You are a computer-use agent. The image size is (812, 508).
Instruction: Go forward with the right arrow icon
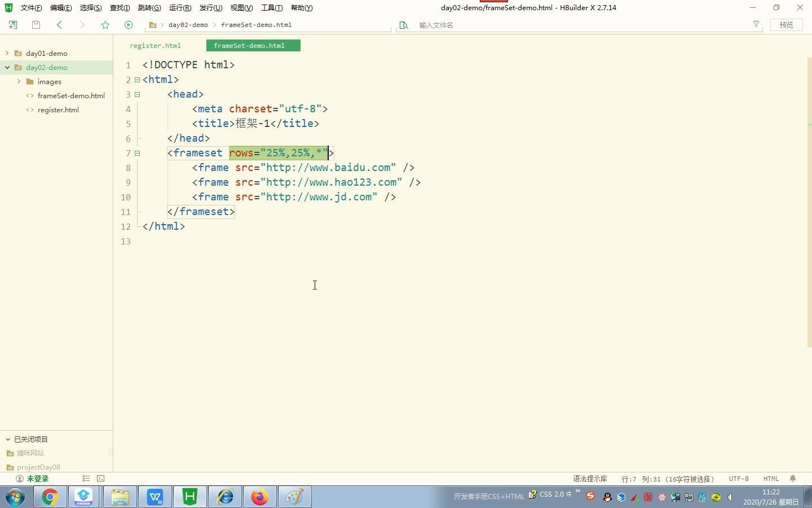[82, 25]
